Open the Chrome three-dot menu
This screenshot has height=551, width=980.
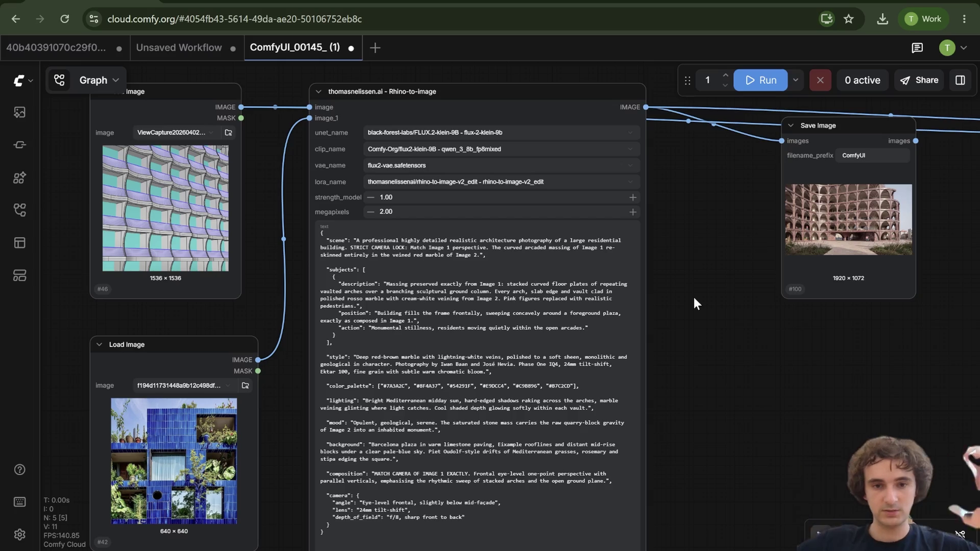pos(964,19)
